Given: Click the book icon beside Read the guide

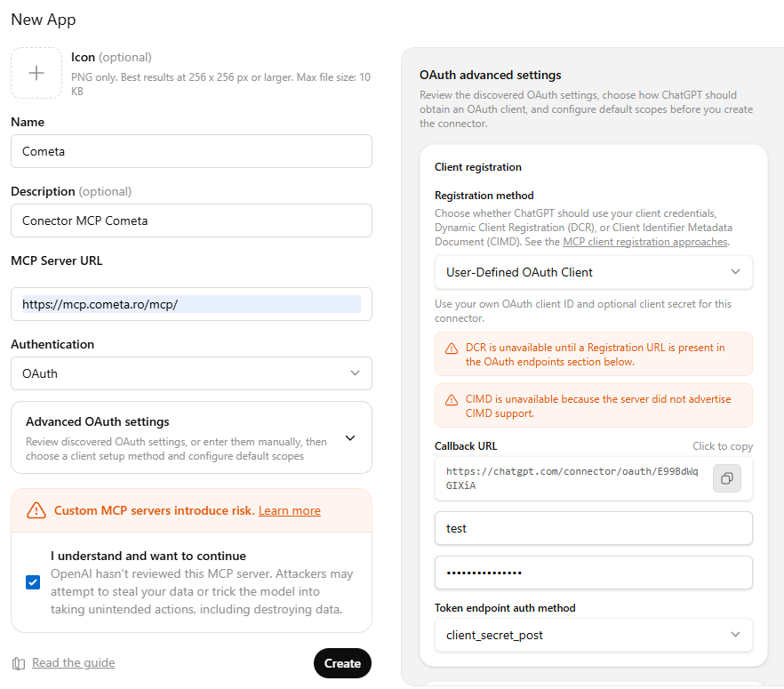Looking at the screenshot, I should (x=19, y=663).
